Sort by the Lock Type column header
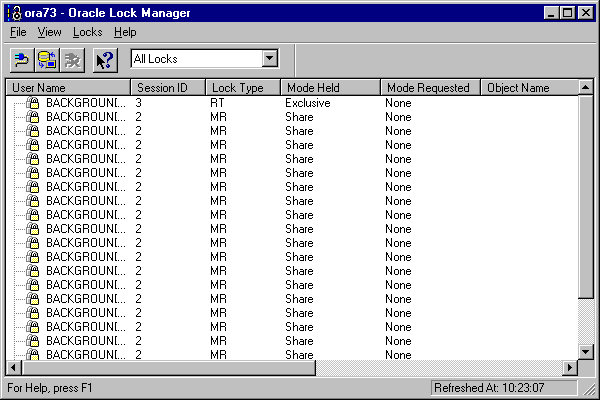The image size is (600, 400). [243, 88]
